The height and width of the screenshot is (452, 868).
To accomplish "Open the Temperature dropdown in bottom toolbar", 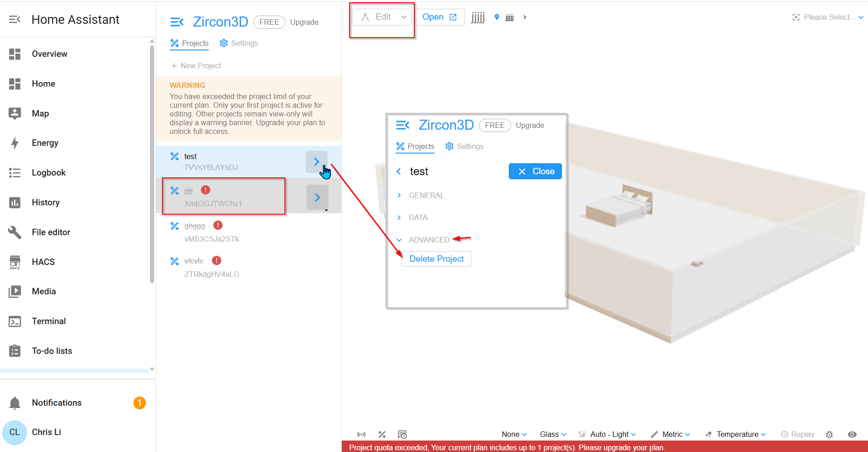I will pos(736,434).
